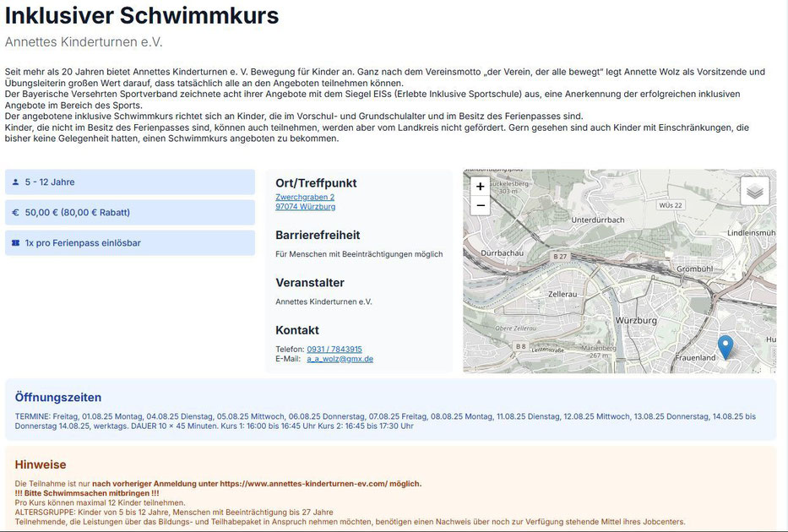Call phone number 0931 / 7843915
This screenshot has height=532, width=788.
click(334, 349)
